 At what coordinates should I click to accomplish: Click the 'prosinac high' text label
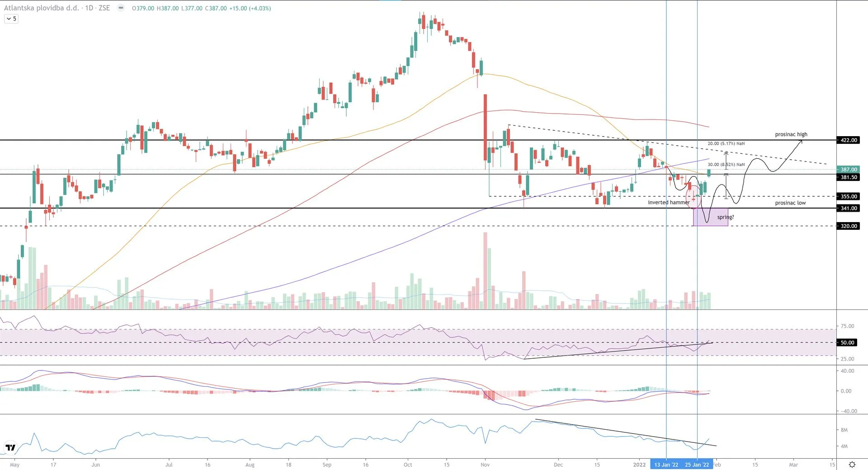[x=791, y=134]
